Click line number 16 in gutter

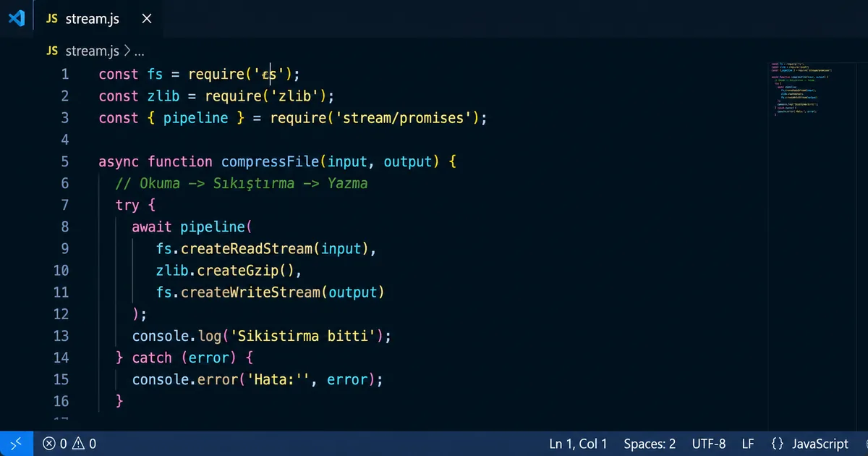pyautogui.click(x=61, y=401)
